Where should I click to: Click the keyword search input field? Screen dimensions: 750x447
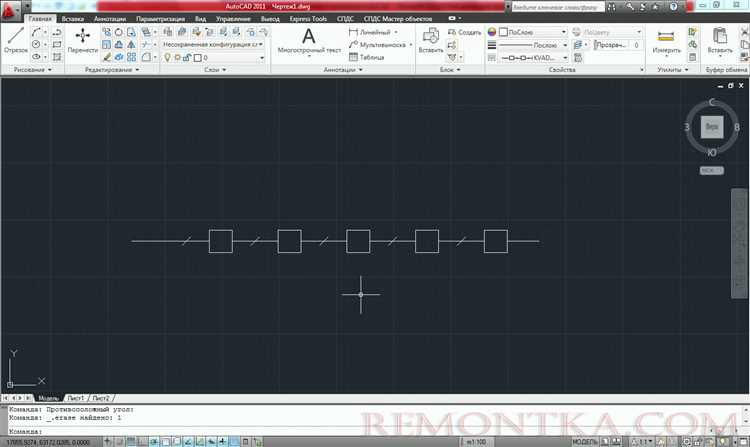557,7
